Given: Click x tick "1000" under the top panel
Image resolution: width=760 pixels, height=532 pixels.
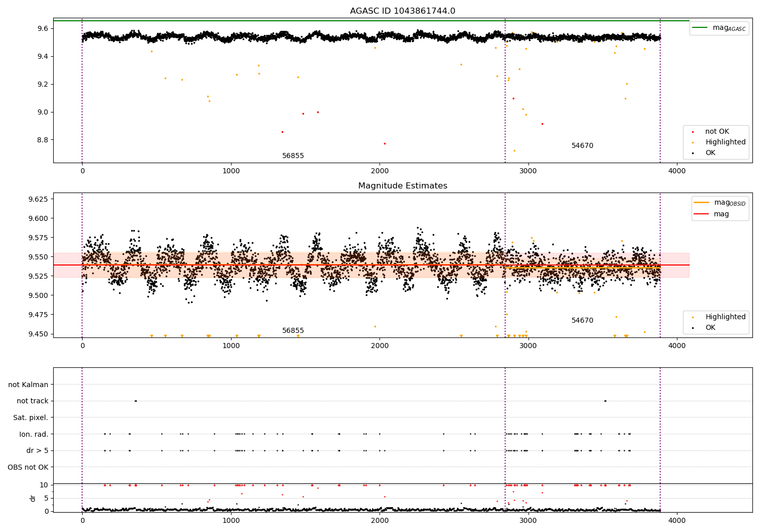Looking at the screenshot, I should click(231, 171).
